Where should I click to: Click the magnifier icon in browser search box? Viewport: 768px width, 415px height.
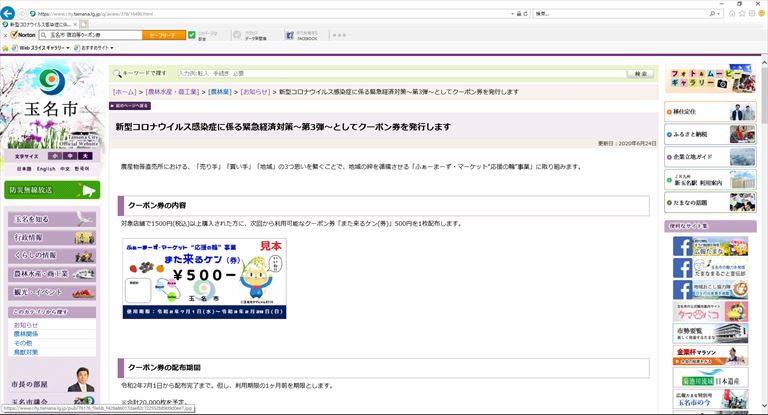(x=713, y=14)
